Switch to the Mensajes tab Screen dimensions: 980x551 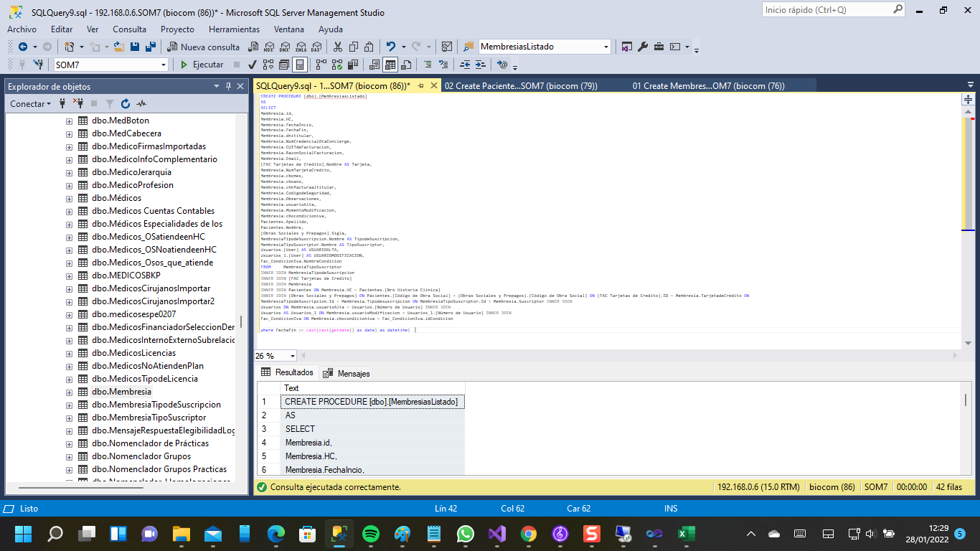[x=347, y=373]
